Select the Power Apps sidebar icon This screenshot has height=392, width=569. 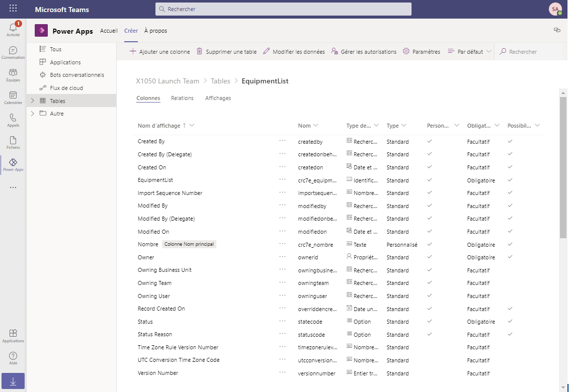(13, 165)
